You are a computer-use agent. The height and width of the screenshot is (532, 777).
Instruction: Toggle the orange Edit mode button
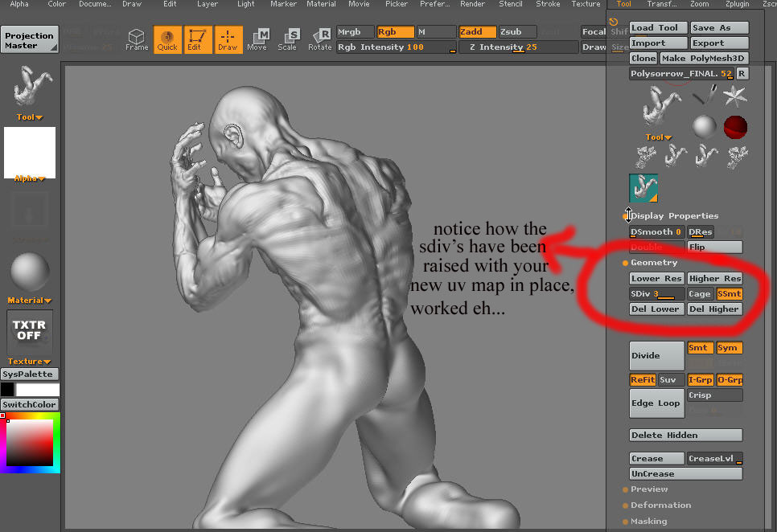(198, 39)
